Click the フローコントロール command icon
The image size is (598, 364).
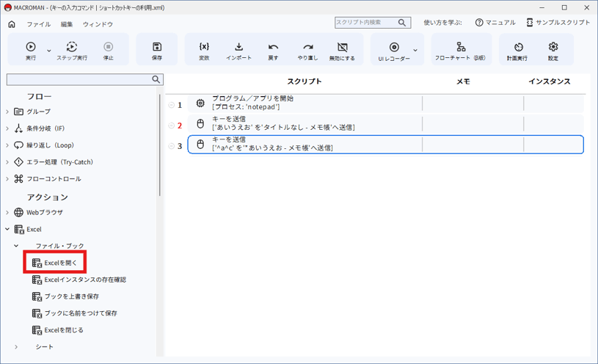(18, 178)
